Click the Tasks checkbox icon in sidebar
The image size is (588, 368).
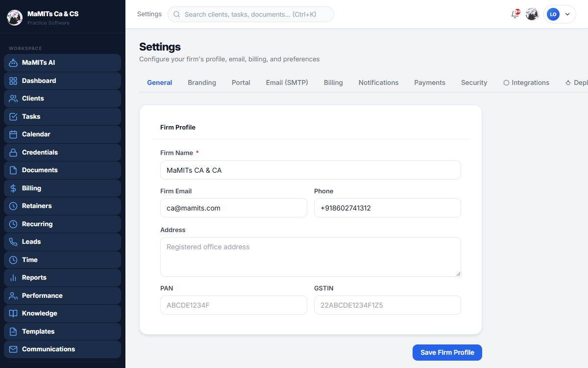[13, 117]
